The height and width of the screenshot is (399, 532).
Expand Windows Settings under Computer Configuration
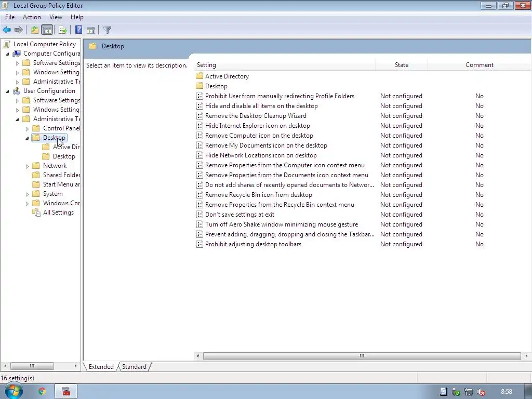17,72
